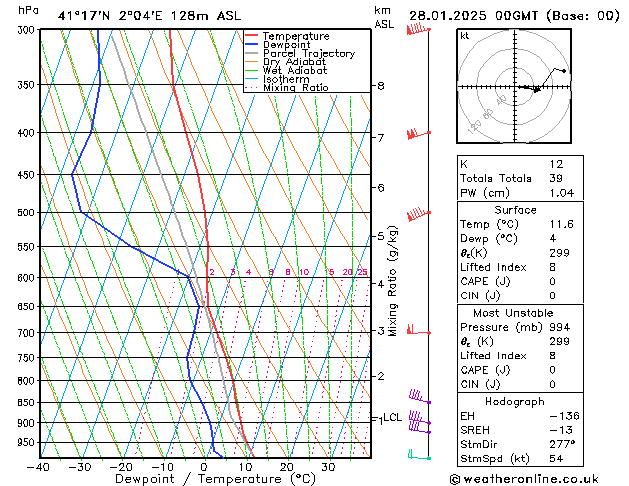629x486 pixels.
Task: Click the weatheronline.co.uk copyright text
Action: 524,479
